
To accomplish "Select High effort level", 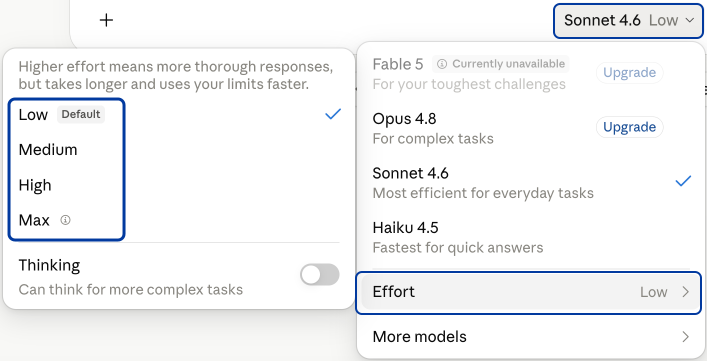I will 179,185.
